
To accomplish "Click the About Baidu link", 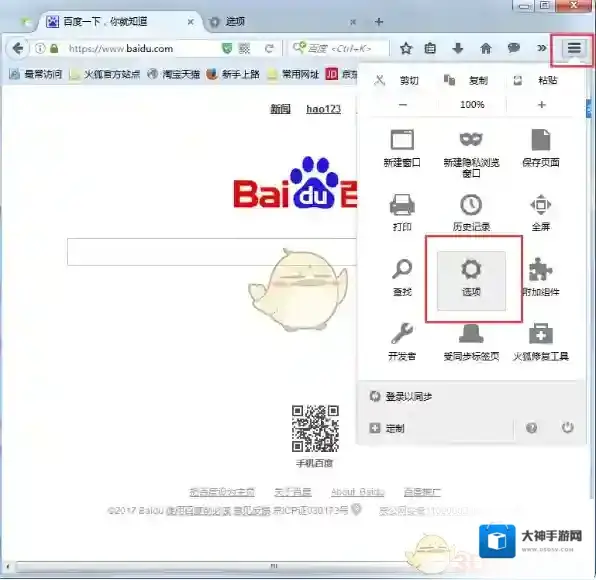I will point(358,492).
